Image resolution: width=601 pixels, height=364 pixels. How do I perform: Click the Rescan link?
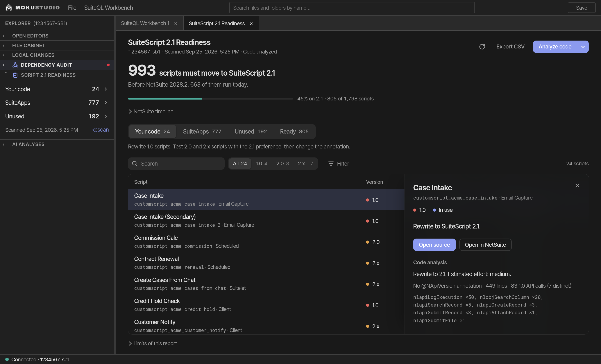[100, 130]
